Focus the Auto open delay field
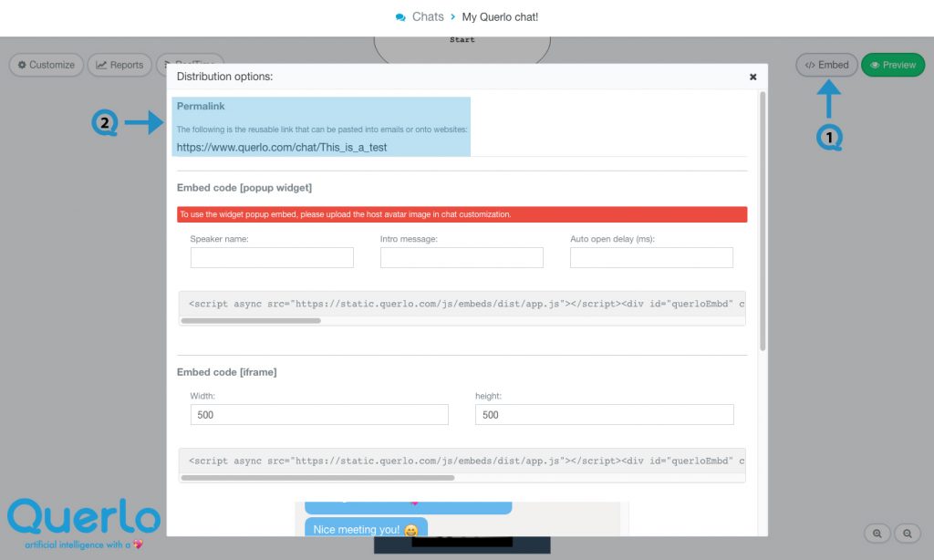 651,257
